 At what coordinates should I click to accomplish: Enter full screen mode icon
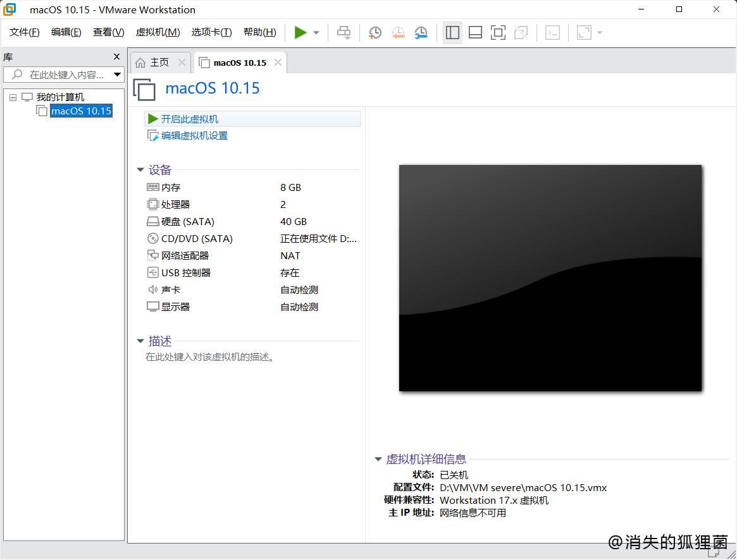coord(499,32)
